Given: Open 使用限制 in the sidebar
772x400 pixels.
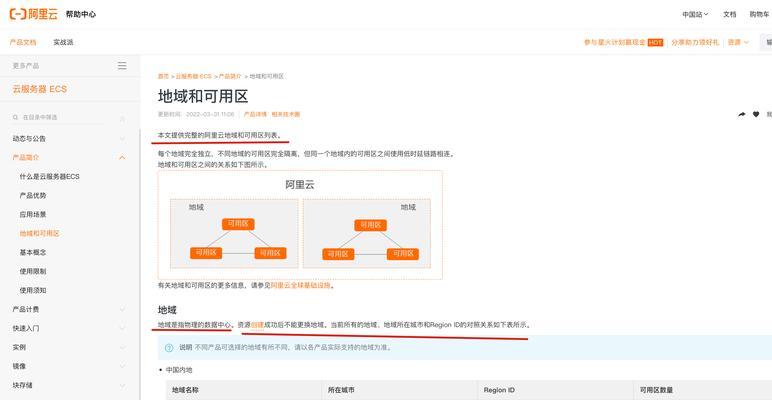Looking at the screenshot, I should point(33,271).
